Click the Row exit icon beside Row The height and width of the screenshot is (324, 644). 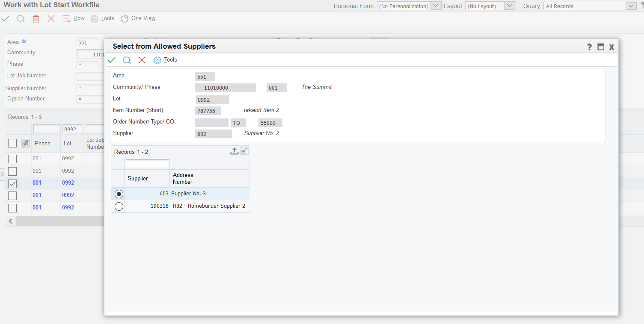pos(66,19)
